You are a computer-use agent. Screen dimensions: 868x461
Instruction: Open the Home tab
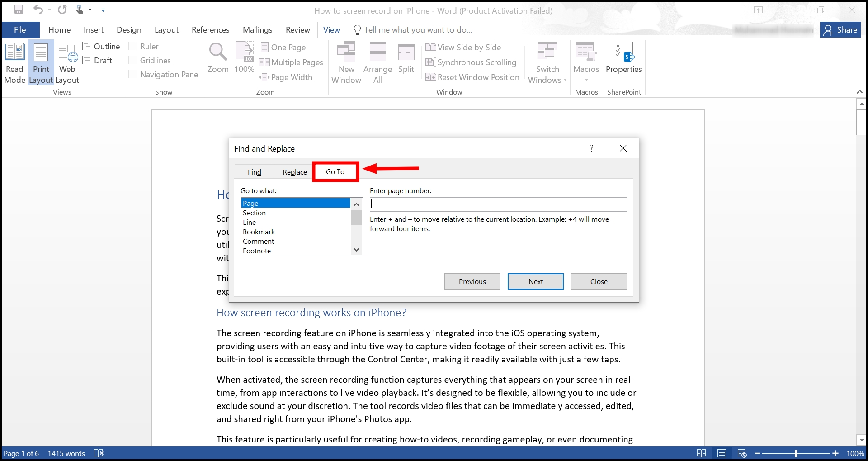pos(60,30)
